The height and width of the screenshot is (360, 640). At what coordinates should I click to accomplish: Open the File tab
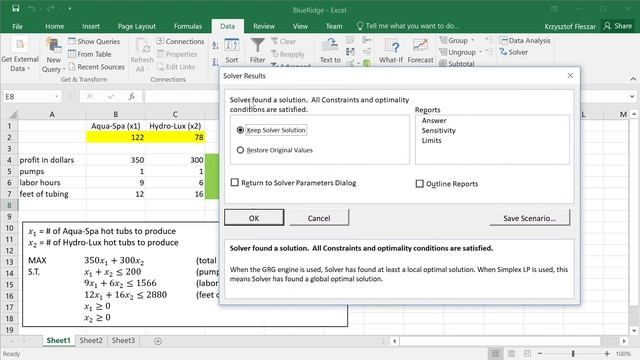18,26
